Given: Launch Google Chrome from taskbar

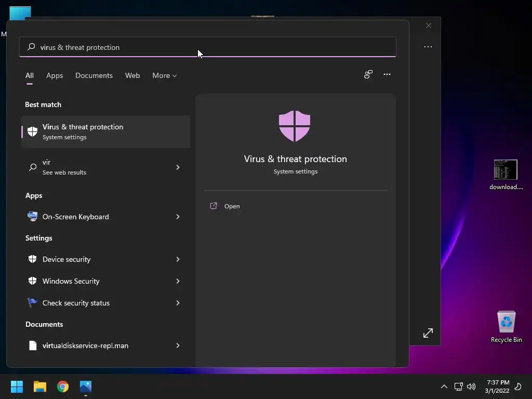Looking at the screenshot, I should [x=63, y=387].
